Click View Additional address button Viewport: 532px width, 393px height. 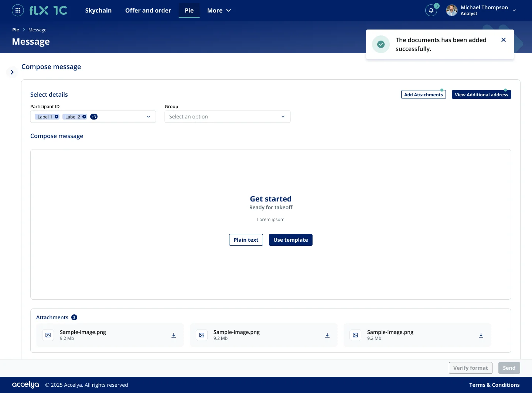(x=481, y=94)
